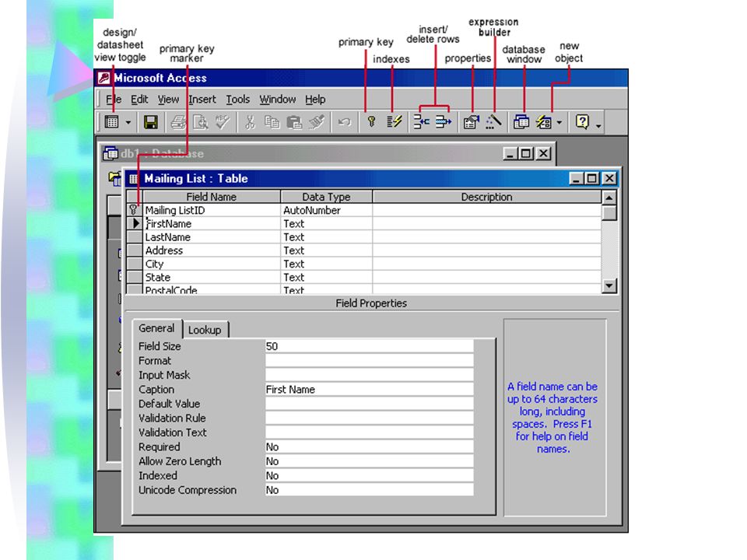The height and width of the screenshot is (560, 747).
Task: Click the Indexed property value No
Action: (369, 476)
